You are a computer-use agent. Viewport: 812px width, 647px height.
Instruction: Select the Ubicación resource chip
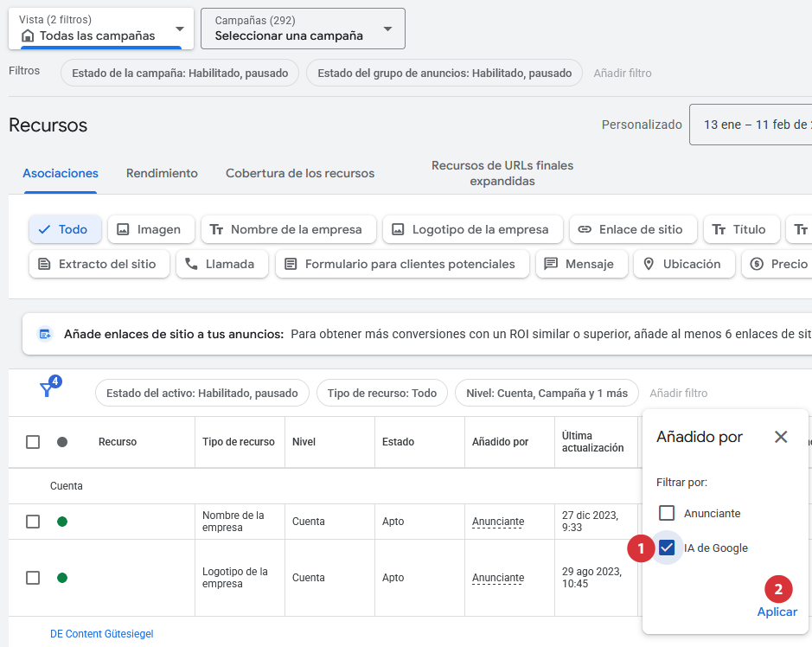coord(683,264)
